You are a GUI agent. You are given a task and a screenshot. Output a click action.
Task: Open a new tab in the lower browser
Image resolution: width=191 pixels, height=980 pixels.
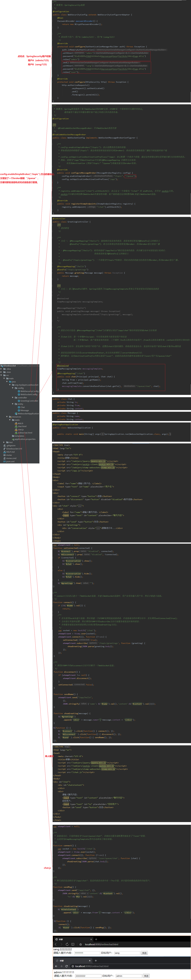(96, 961)
